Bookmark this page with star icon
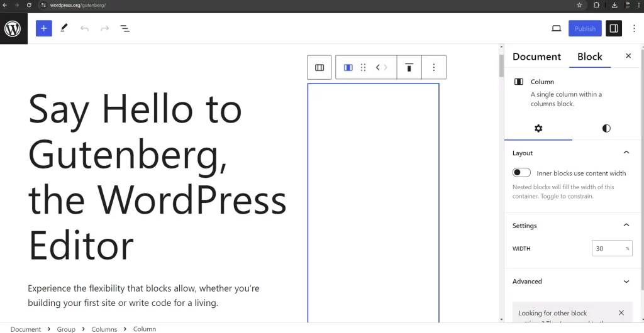Image resolution: width=644 pixels, height=333 pixels. 579,5
